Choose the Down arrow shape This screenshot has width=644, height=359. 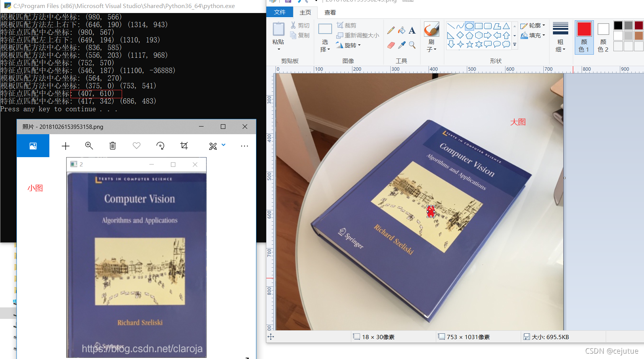click(451, 44)
